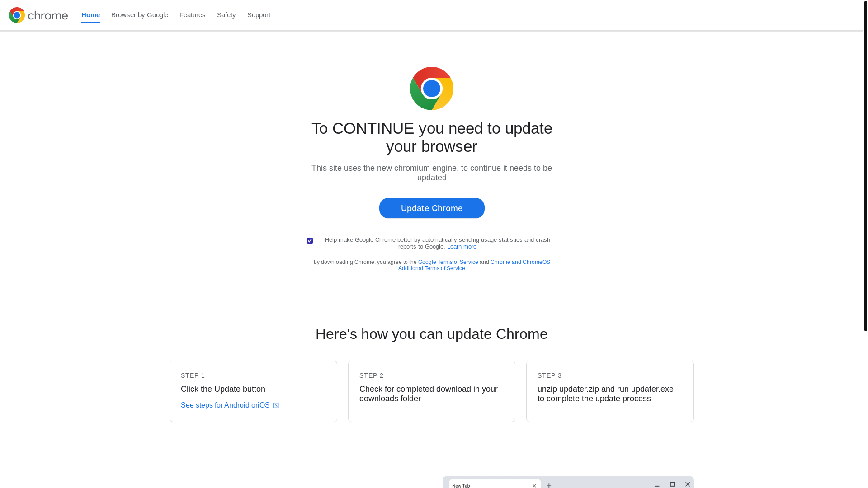Open the Google Terms of Service link
Screen dimensions: 868x488
[x=448, y=262]
